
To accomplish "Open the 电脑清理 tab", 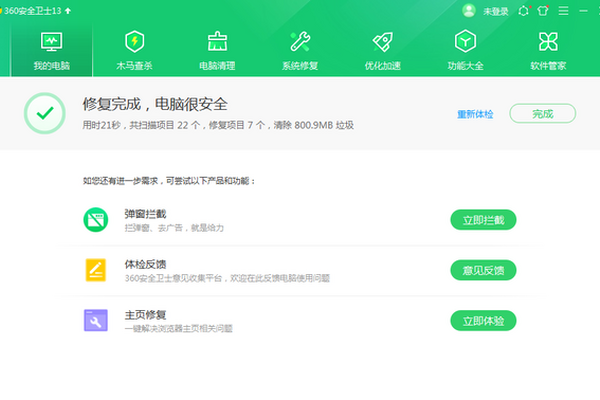I will point(217,51).
